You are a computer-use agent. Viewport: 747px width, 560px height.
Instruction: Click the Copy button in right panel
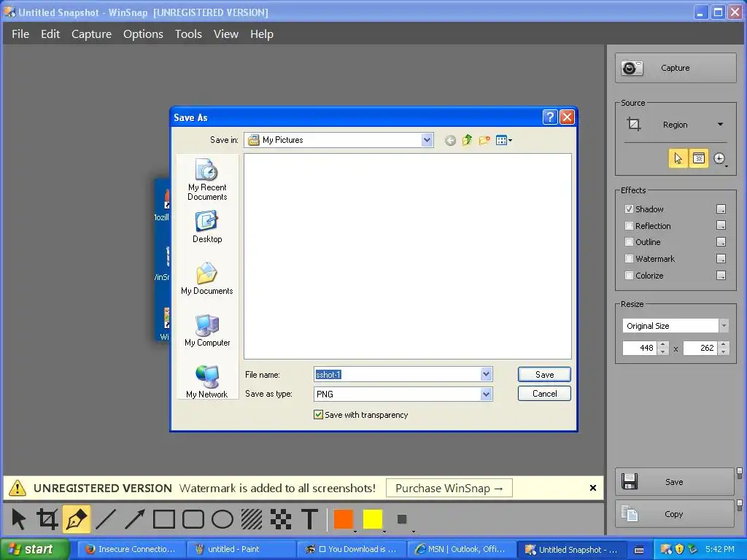(x=675, y=514)
